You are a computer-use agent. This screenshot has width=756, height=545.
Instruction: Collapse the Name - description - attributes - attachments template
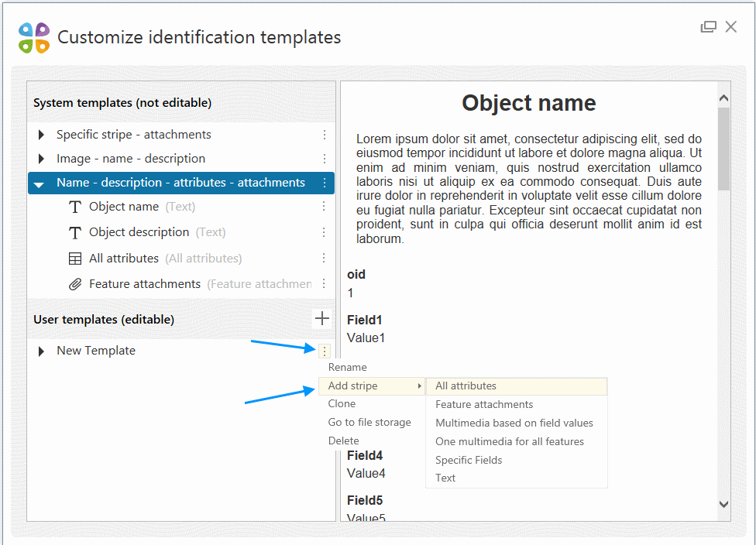click(x=39, y=183)
